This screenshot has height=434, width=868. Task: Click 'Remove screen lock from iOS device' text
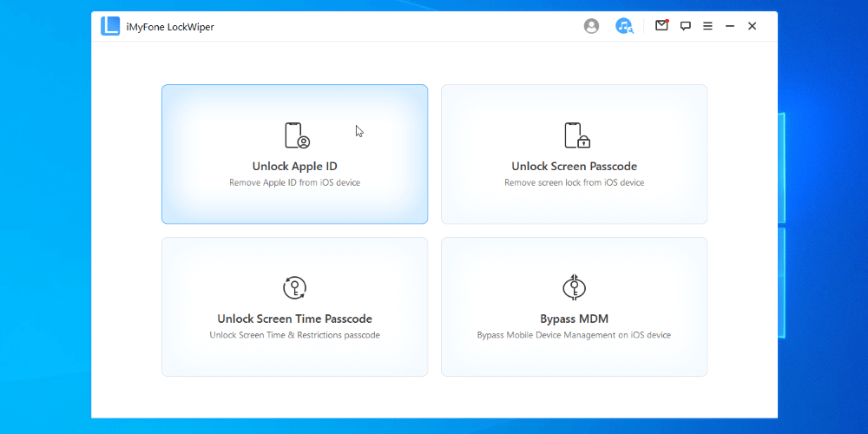click(x=574, y=182)
